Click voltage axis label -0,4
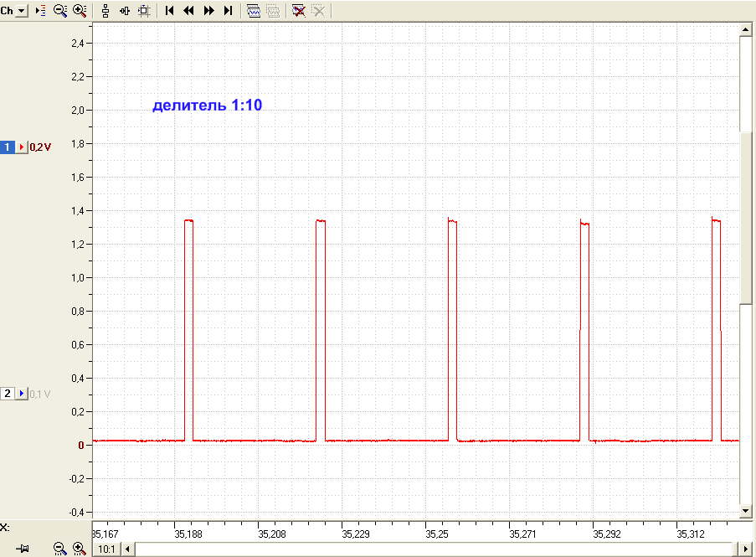Viewport: 756px width, 557px height. click(x=76, y=512)
